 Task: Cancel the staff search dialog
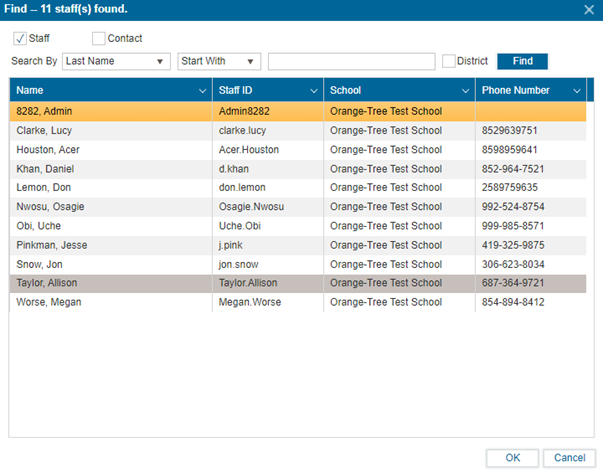tap(570, 458)
